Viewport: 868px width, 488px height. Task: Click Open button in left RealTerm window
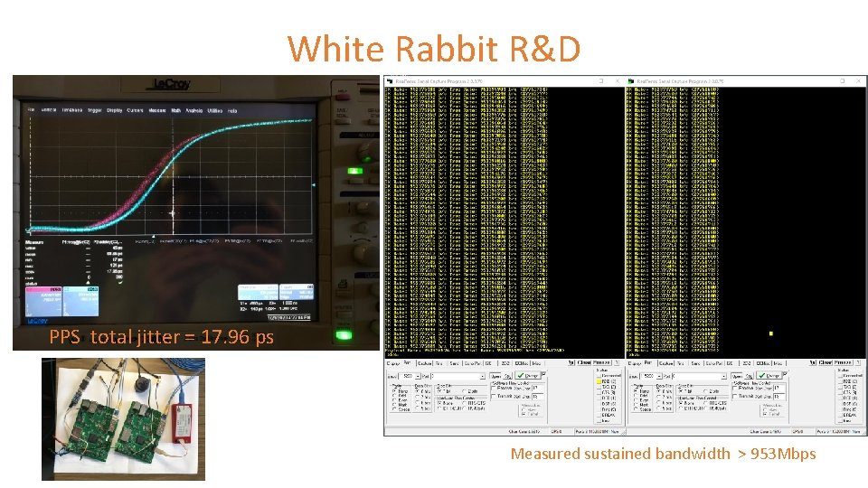pyautogui.click(x=496, y=376)
